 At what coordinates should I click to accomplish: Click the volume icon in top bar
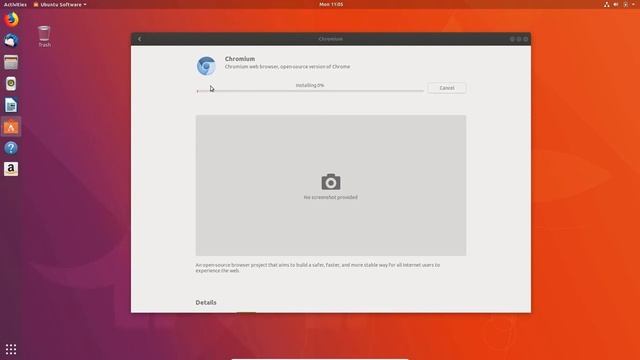616,4
